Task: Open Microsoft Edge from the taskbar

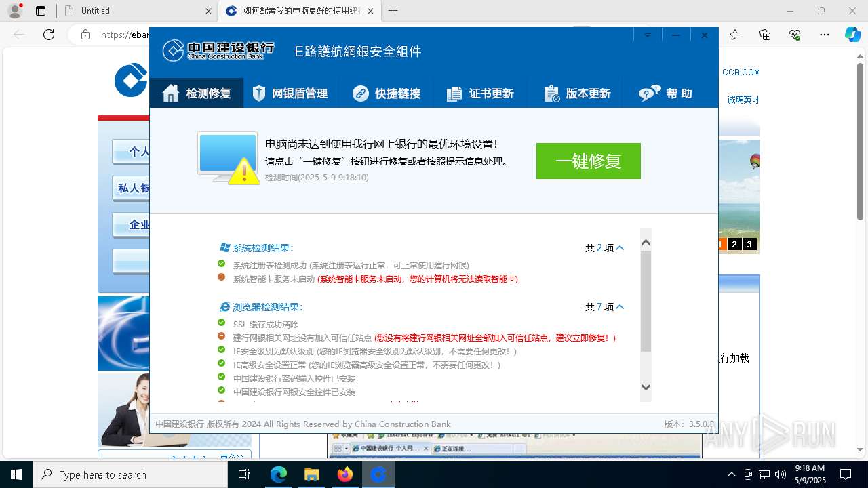Action: click(279, 474)
